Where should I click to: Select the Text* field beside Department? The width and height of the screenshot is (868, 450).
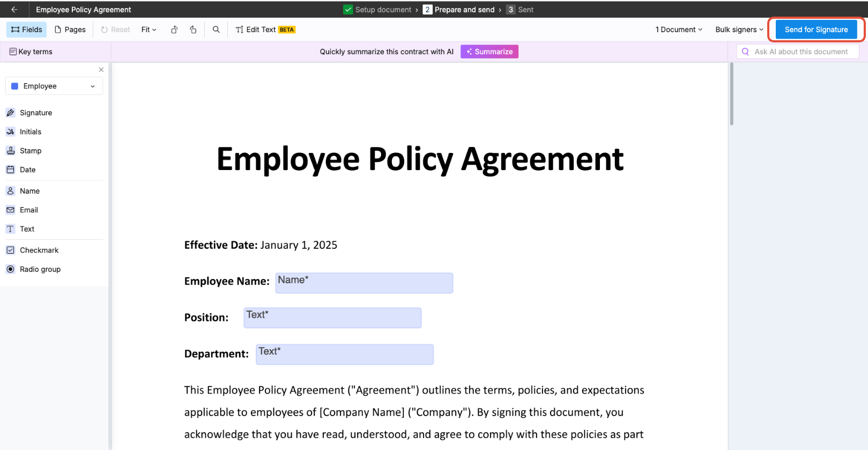345,355
